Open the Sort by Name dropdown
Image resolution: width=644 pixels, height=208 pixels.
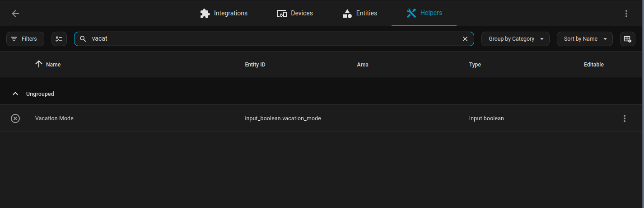click(585, 39)
